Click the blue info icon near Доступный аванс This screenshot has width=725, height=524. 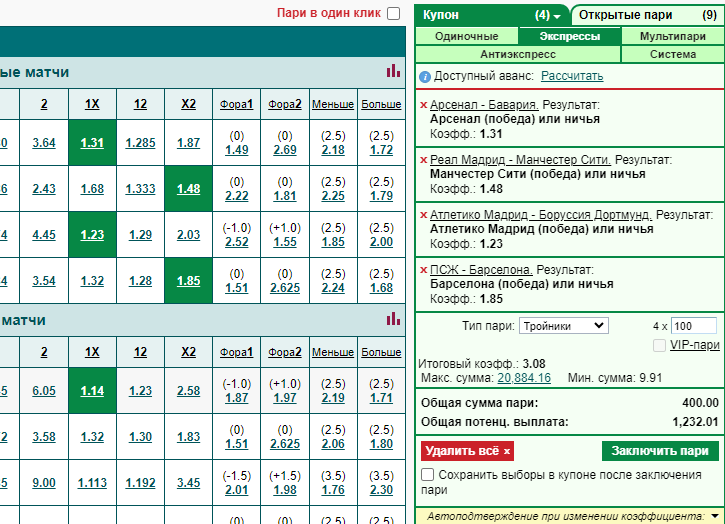425,77
